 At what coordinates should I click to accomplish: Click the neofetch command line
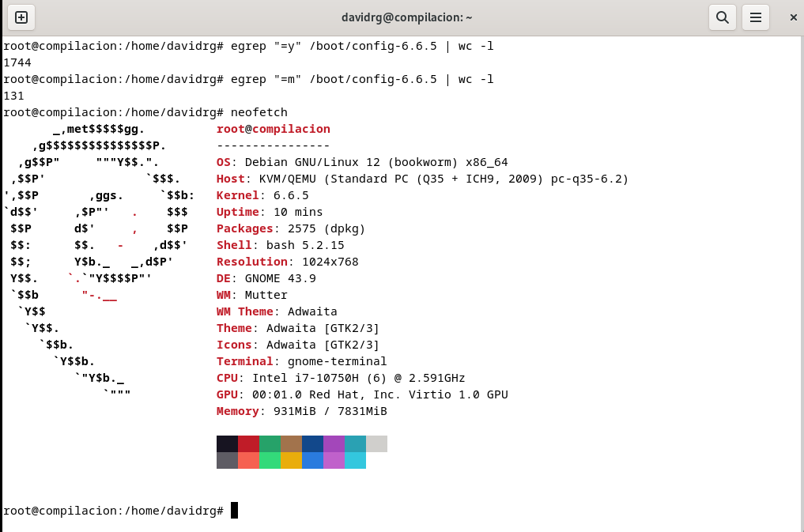point(145,112)
